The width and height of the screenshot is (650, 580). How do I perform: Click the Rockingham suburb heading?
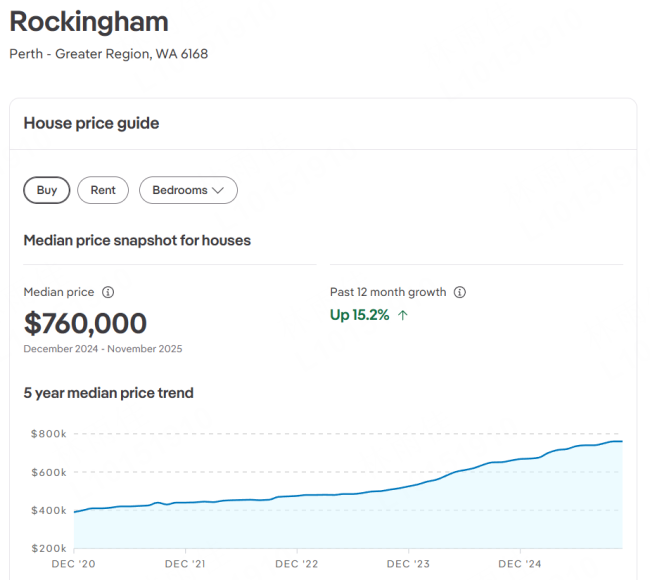pos(89,22)
